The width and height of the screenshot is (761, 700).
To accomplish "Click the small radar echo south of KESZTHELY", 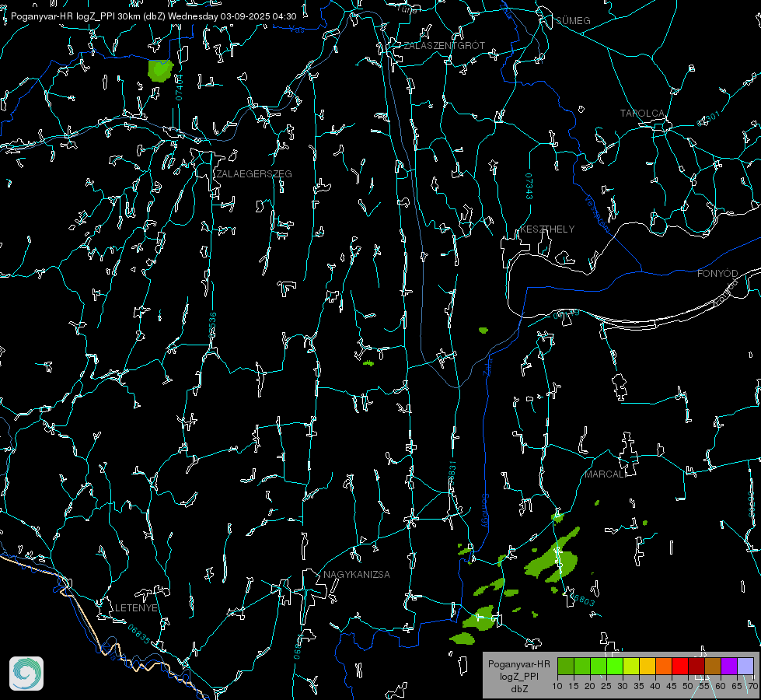I will click(x=483, y=331).
